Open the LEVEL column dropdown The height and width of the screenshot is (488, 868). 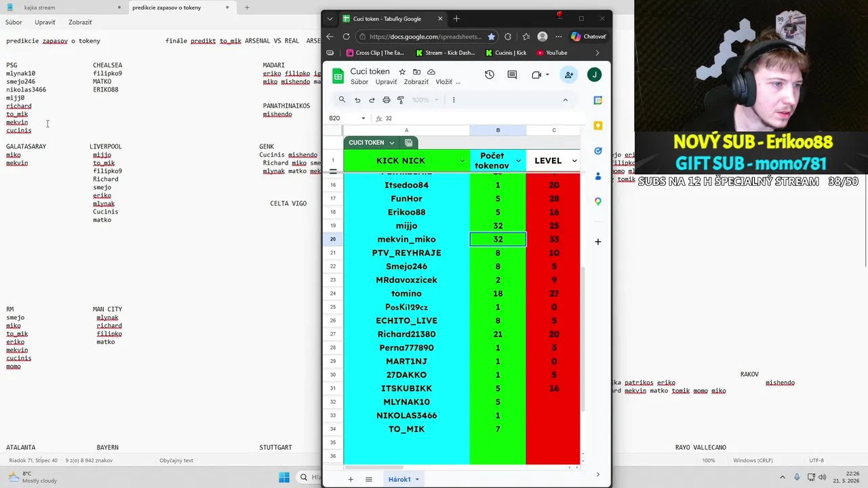click(574, 161)
